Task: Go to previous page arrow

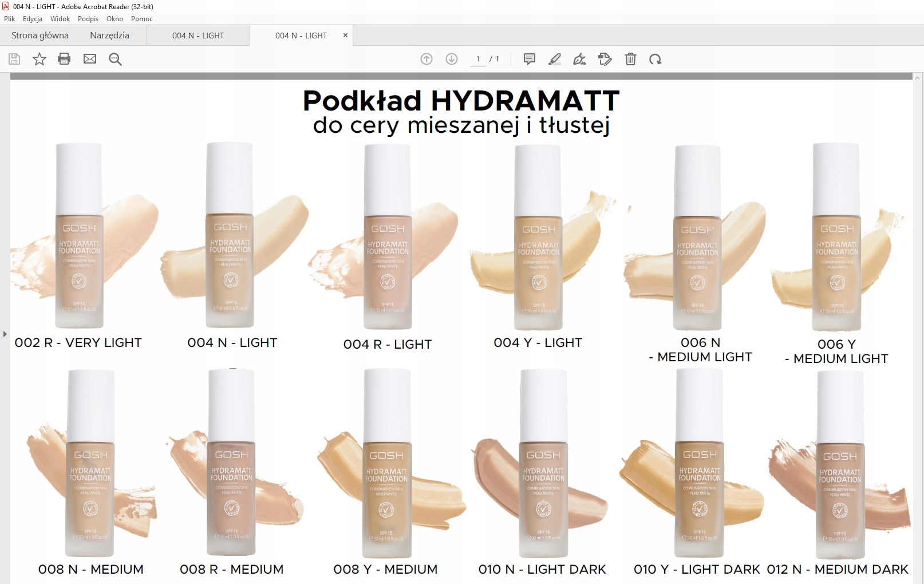Action: pos(427,59)
